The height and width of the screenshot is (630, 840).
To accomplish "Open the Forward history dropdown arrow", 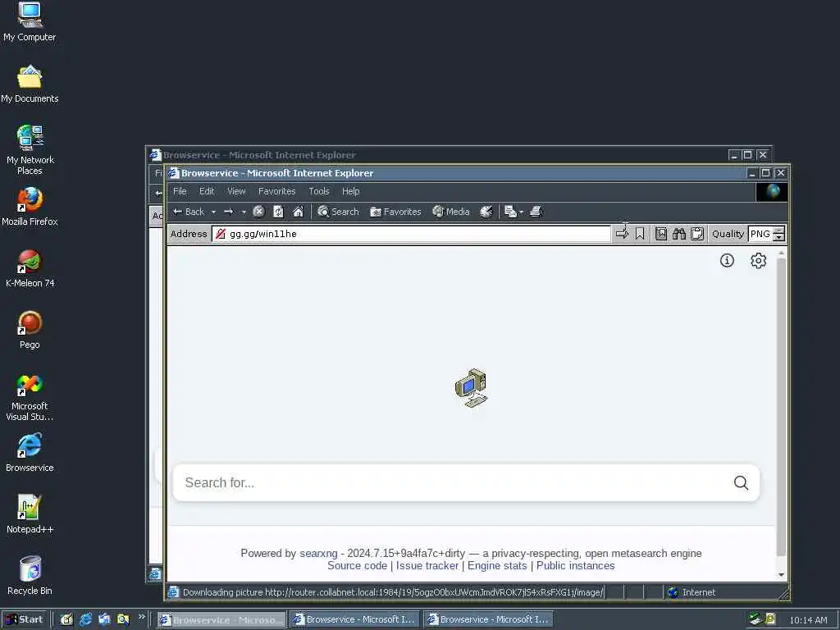I will pyautogui.click(x=244, y=212).
